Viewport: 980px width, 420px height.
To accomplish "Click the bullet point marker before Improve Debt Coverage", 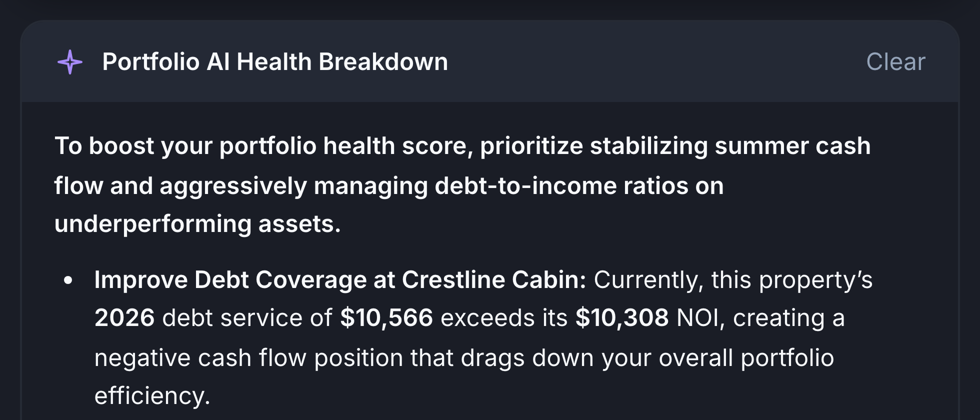I will pos(68,280).
